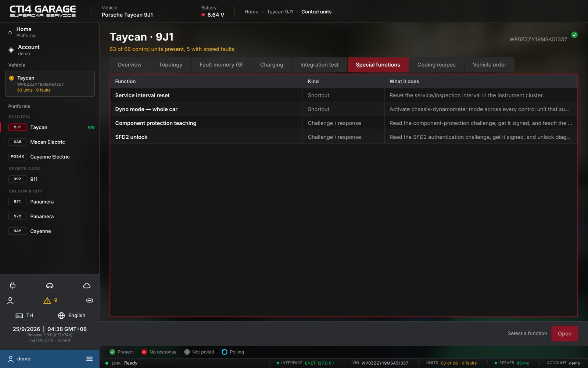Open the Topology tab
This screenshot has height=368, width=588.
coord(171,65)
